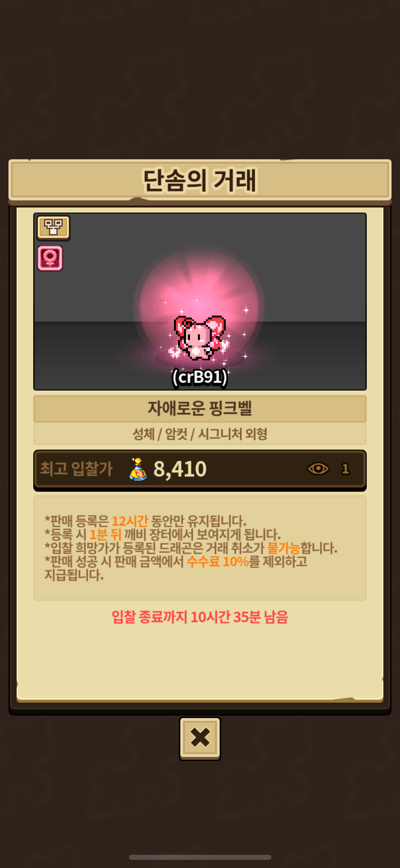Tap the bid remaining time text
Viewport: 400px width, 868px height.
(x=200, y=617)
